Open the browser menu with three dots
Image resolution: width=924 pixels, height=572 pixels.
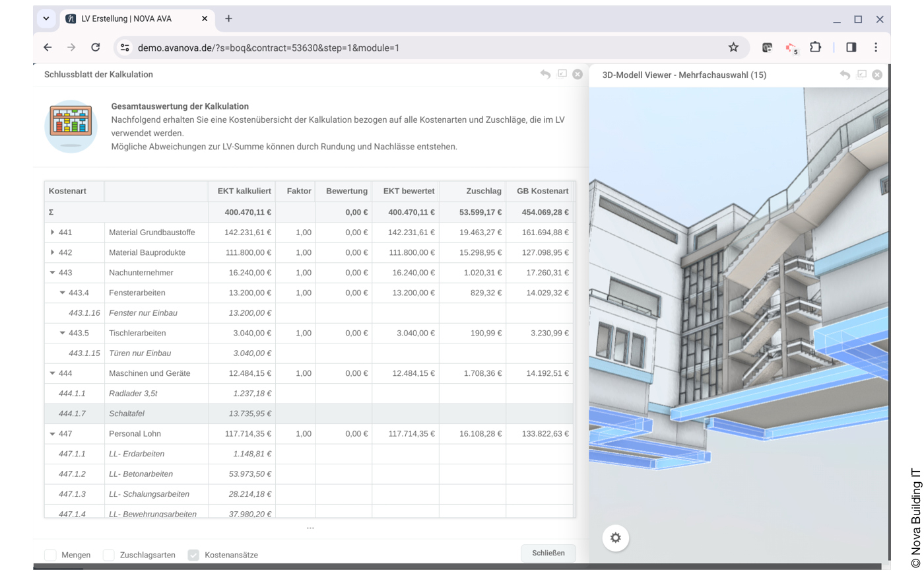tap(876, 47)
